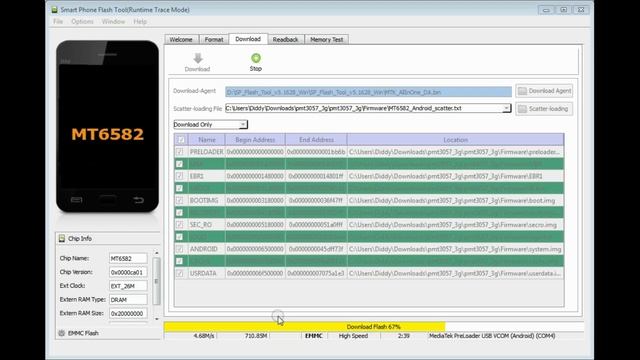Open the Options menu

82,22
